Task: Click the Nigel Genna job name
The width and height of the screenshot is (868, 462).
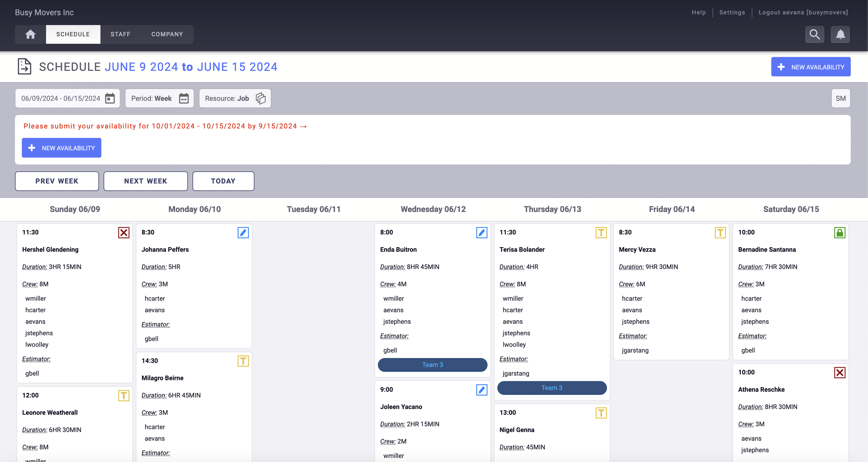Action: [x=517, y=430]
